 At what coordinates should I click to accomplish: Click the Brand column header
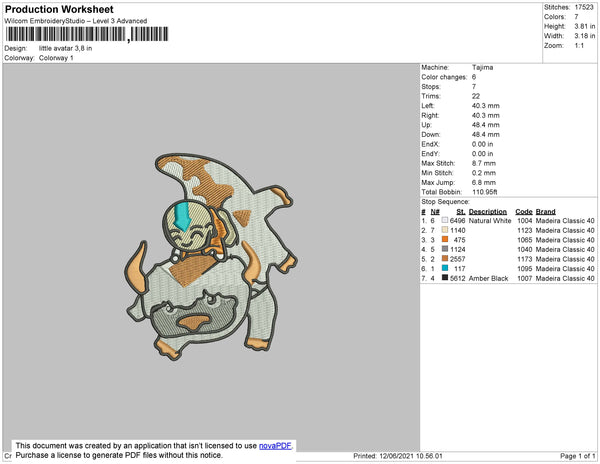pyautogui.click(x=545, y=212)
